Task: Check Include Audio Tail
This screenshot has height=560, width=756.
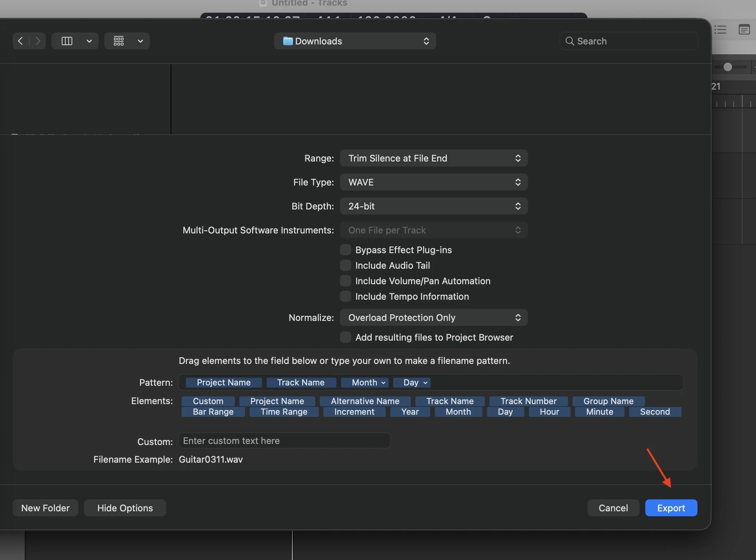Action: (x=345, y=265)
